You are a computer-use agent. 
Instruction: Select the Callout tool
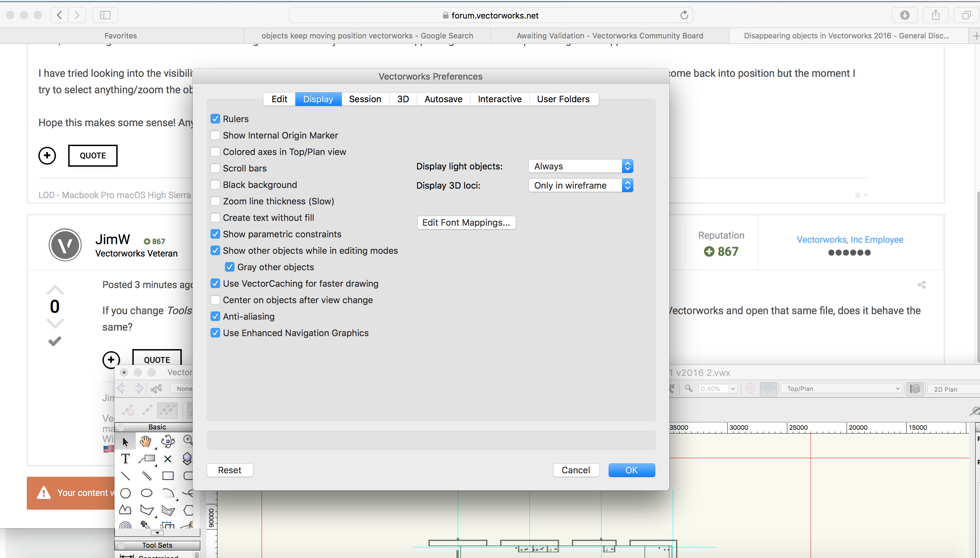(147, 458)
